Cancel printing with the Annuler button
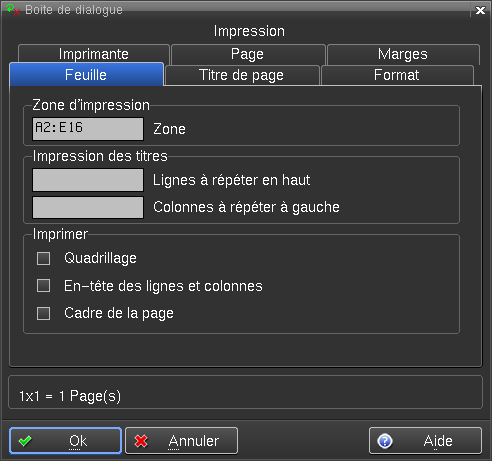This screenshot has height=461, width=492. pyautogui.click(x=181, y=441)
